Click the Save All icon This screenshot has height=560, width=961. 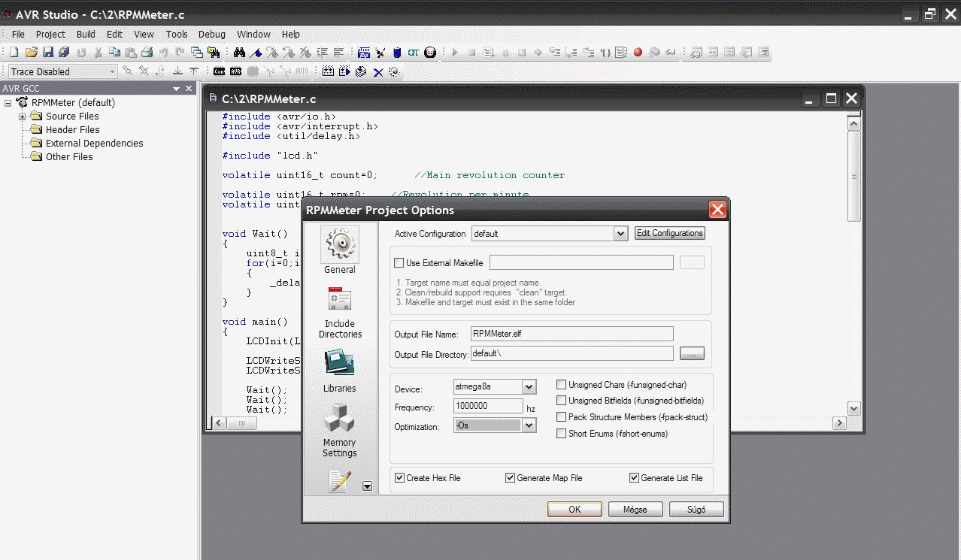click(64, 53)
